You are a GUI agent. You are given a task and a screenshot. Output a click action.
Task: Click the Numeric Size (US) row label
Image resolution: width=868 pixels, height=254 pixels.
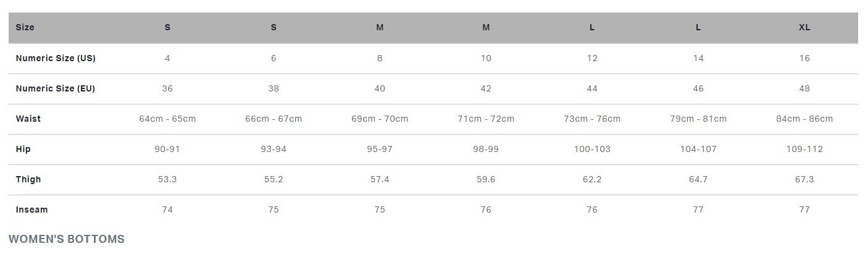click(x=56, y=58)
